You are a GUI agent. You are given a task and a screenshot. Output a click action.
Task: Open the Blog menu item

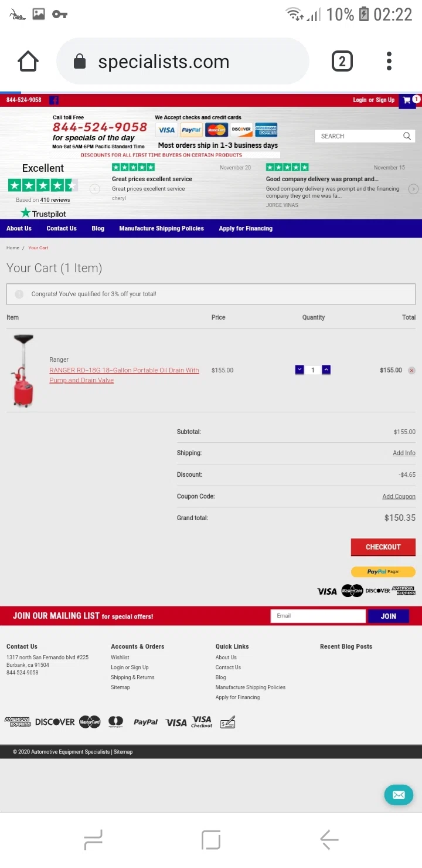pyautogui.click(x=98, y=229)
